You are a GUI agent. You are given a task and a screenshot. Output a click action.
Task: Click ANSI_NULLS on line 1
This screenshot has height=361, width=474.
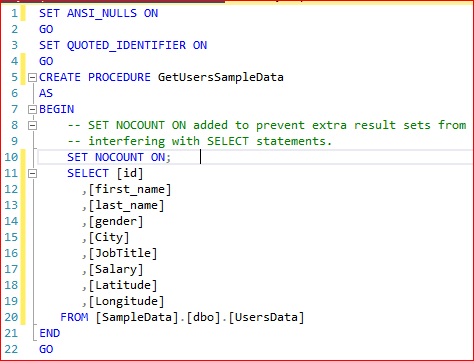[x=102, y=13]
